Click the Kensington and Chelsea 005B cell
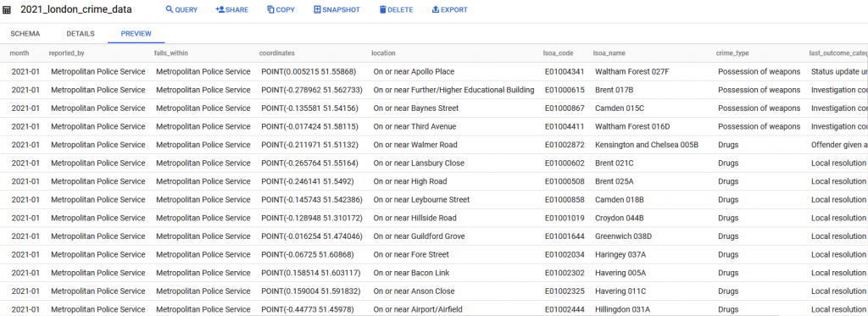 coord(647,145)
